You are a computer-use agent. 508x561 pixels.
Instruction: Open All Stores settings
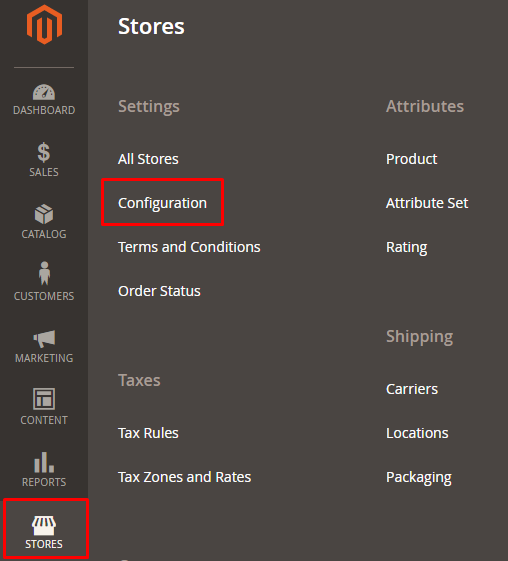pos(148,159)
